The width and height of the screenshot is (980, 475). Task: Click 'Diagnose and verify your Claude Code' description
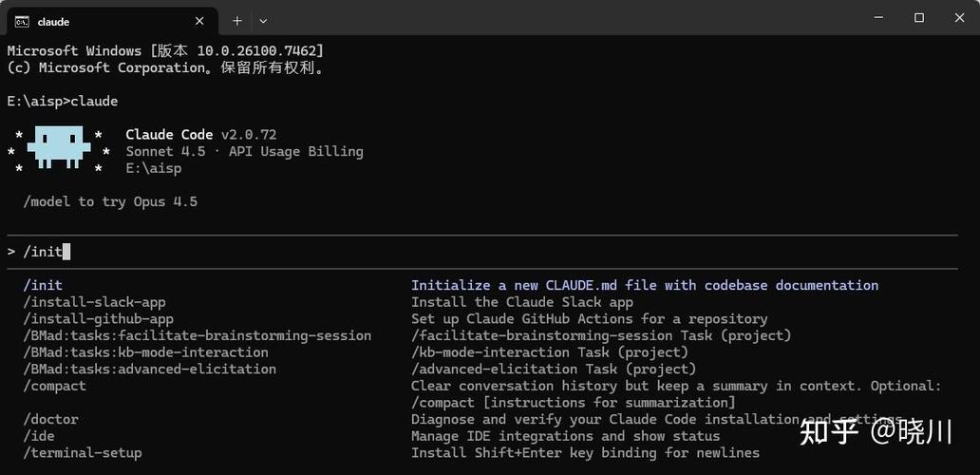[656, 419]
